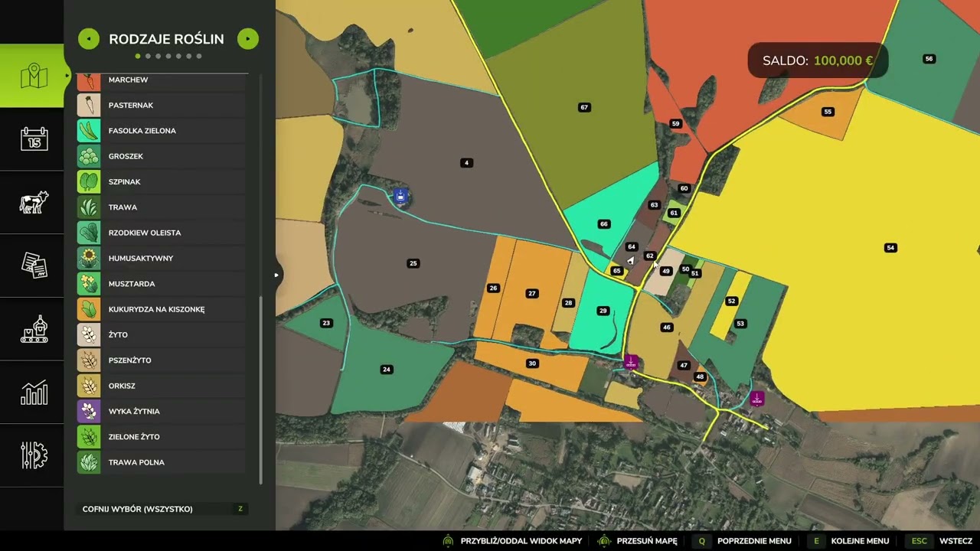The width and height of the screenshot is (980, 551).
Task: Click field number 23 label
Action: (326, 323)
